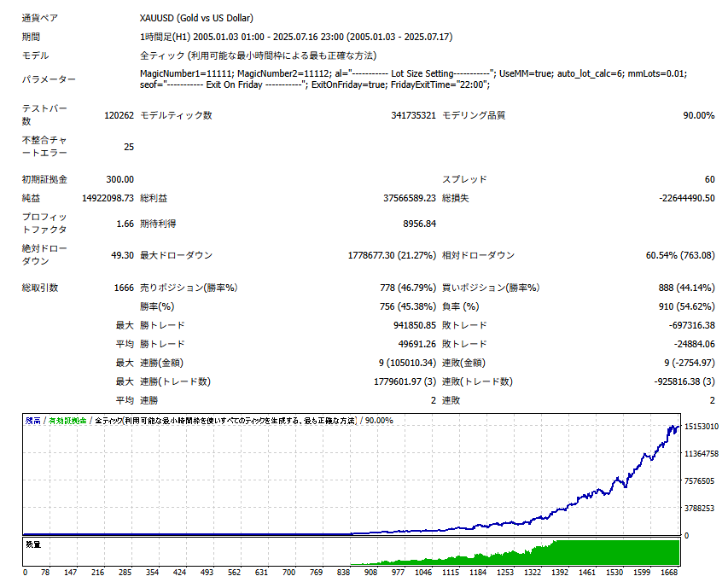Click the blue '残高' chart legend label
This screenshot has width=728, height=582.
pos(32,421)
